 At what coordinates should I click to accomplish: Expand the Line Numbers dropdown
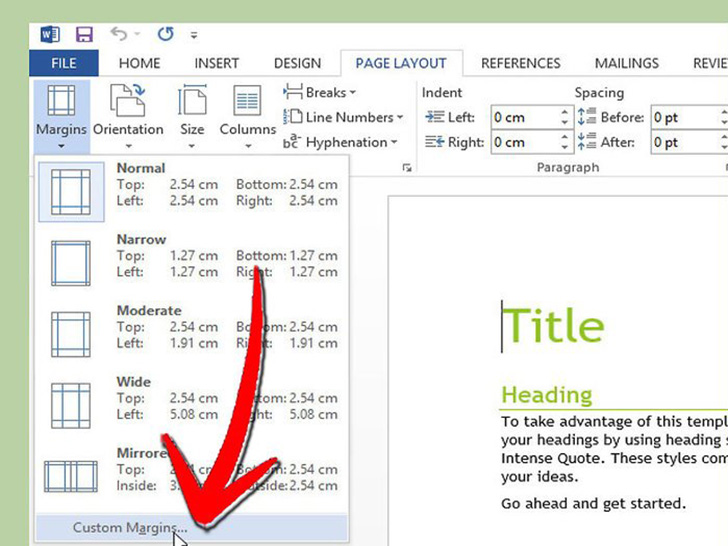coord(344,117)
